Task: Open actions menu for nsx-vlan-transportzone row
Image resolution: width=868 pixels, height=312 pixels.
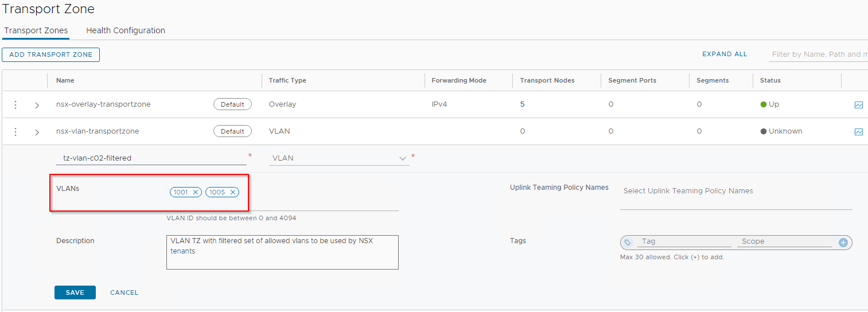Action: [x=15, y=132]
